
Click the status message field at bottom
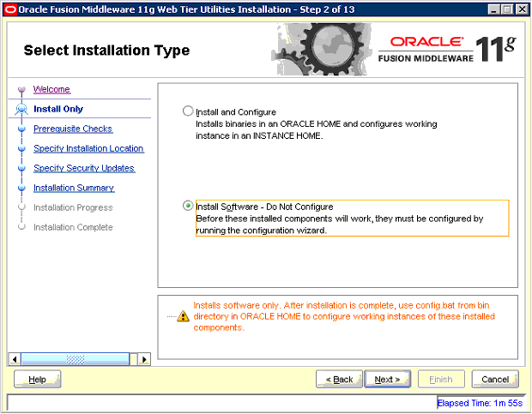[222, 403]
